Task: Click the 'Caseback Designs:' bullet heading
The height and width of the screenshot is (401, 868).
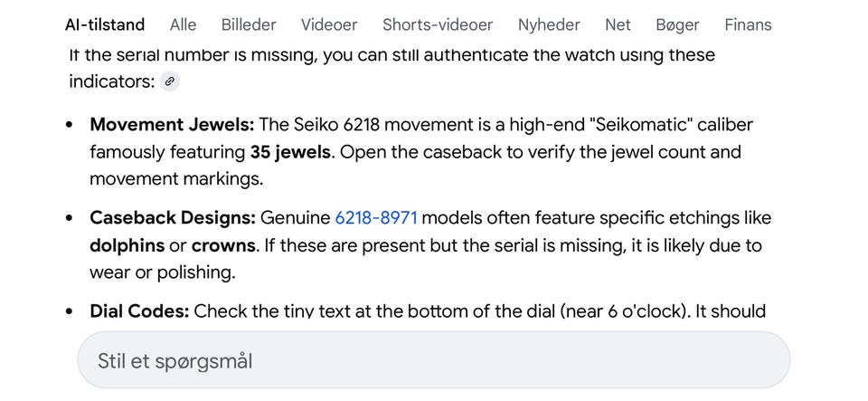Action: (x=173, y=218)
